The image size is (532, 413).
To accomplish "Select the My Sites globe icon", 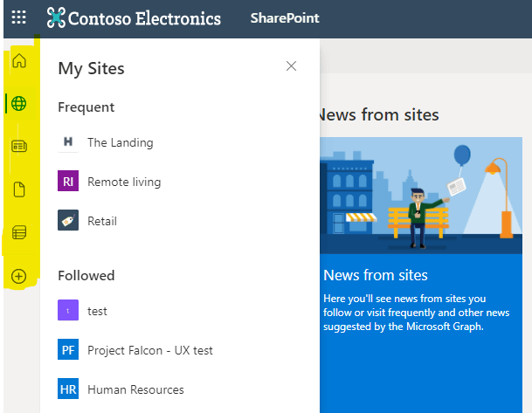I will tap(18, 103).
